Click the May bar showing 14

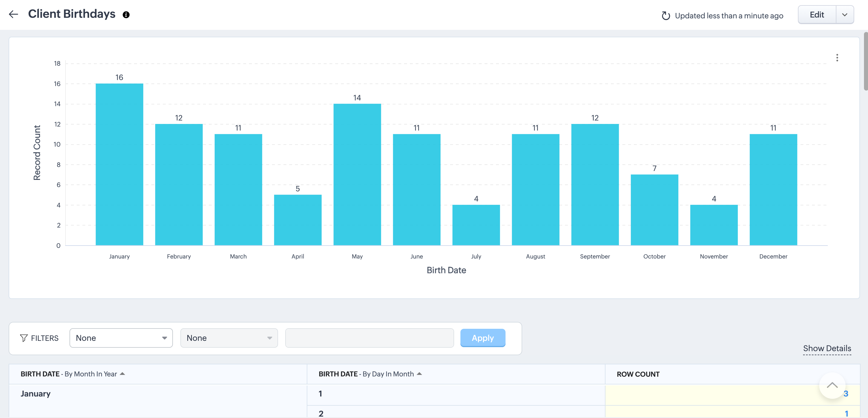[x=357, y=174]
